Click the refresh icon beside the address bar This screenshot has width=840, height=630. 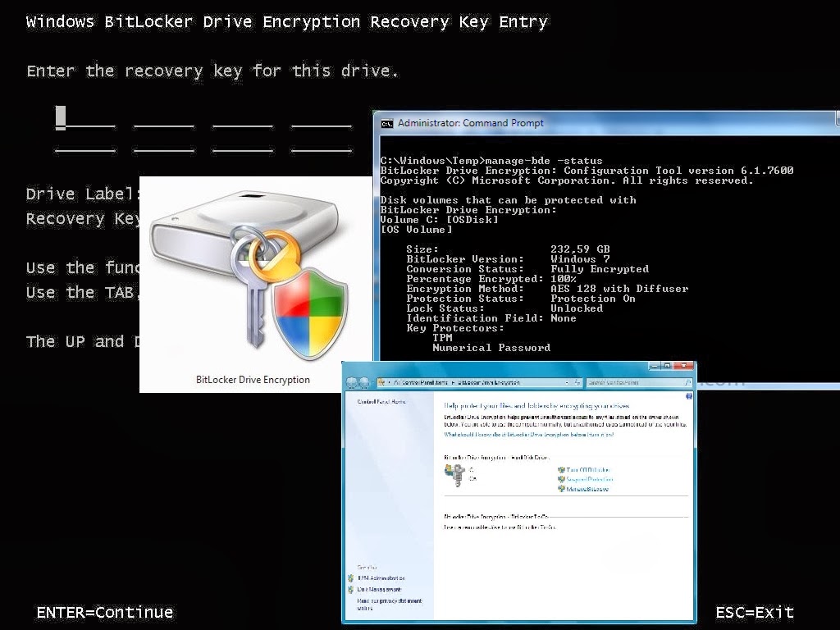tap(577, 382)
